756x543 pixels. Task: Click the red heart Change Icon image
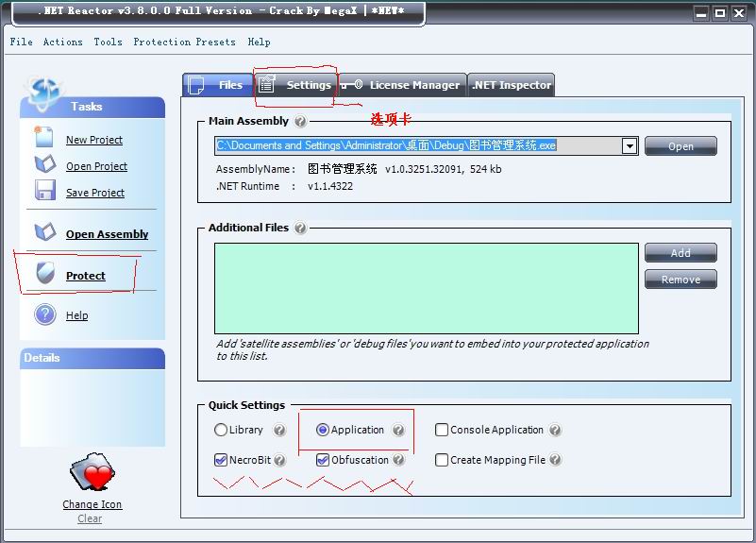92,472
